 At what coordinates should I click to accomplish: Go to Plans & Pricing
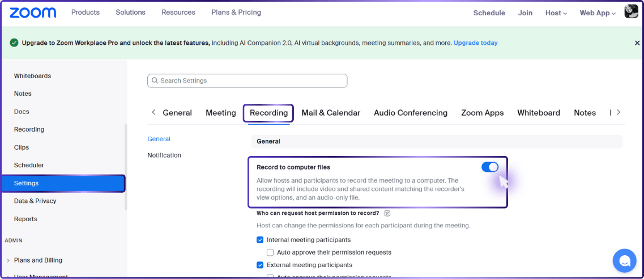236,12
